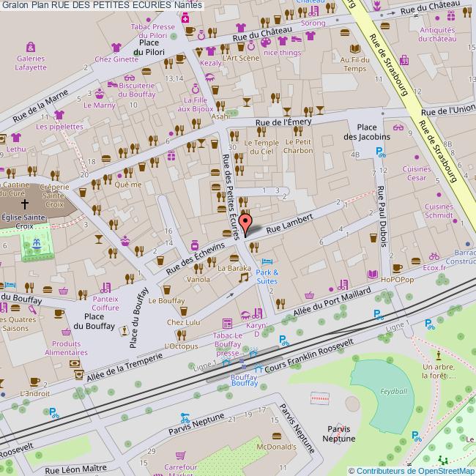Click the Ecox.fr bicycle shop icon
This screenshot has width=476, height=476.
tap(434, 257)
